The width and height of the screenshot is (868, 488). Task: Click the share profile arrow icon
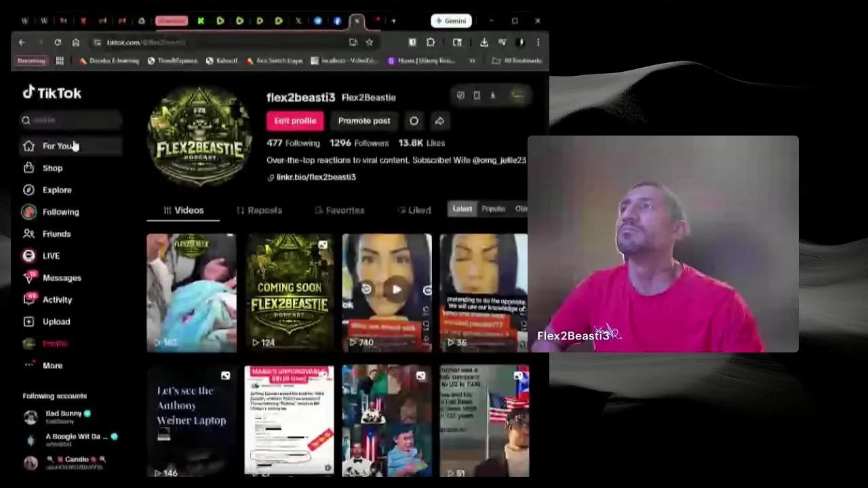pyautogui.click(x=439, y=121)
